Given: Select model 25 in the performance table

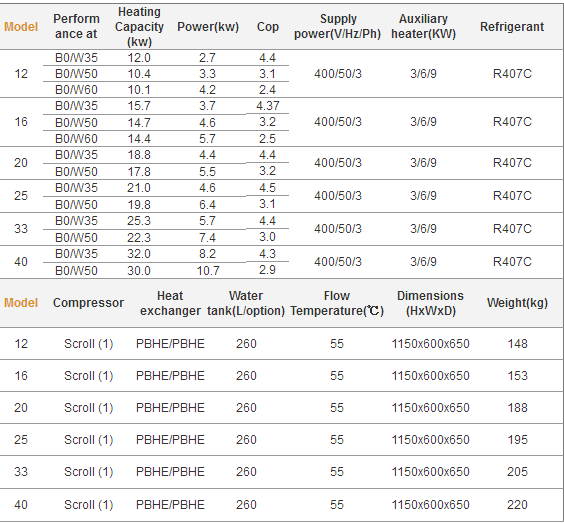Looking at the screenshot, I should [x=21, y=196].
